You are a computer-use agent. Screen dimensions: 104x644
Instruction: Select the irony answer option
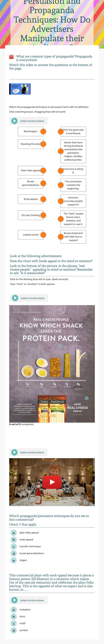pyautogui.click(x=14, y=616)
